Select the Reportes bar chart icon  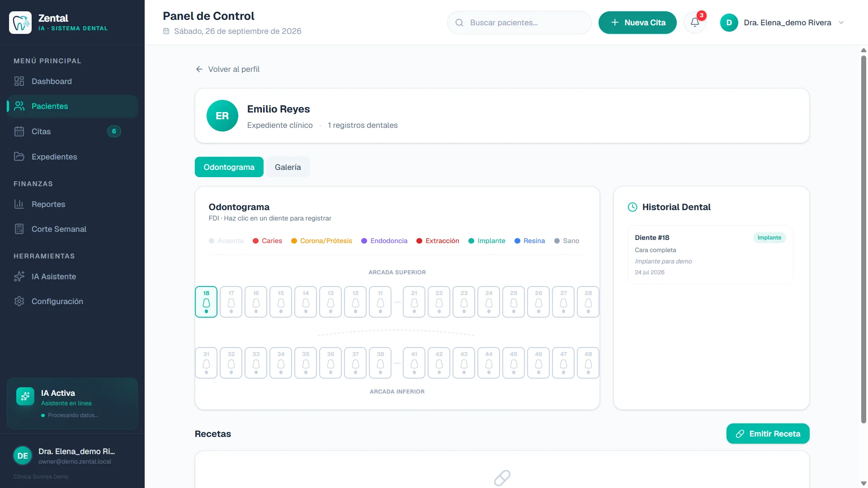(x=19, y=204)
